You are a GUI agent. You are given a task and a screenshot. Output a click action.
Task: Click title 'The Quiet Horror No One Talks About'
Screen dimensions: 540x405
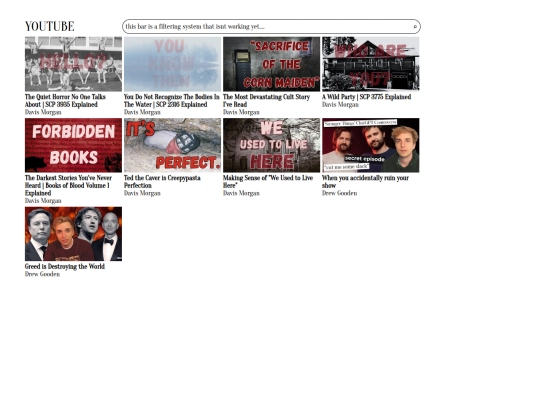(x=65, y=101)
